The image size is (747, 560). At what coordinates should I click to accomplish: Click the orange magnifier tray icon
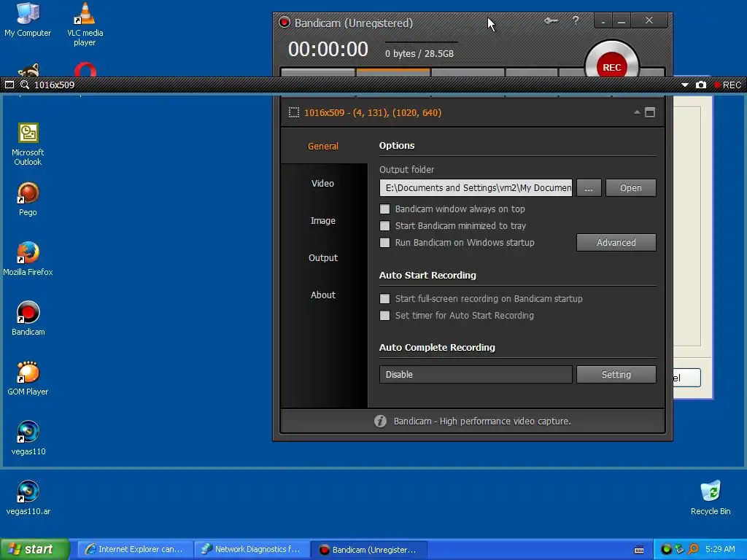[x=693, y=549]
